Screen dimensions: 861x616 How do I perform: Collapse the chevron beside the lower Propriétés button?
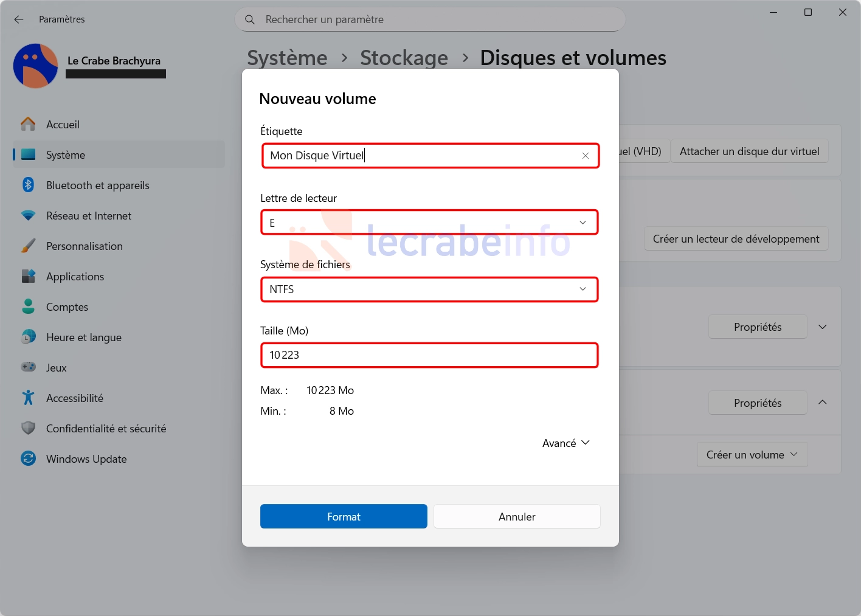[823, 402]
